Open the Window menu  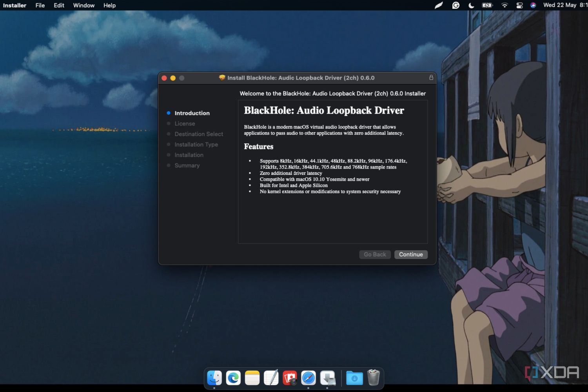click(84, 5)
